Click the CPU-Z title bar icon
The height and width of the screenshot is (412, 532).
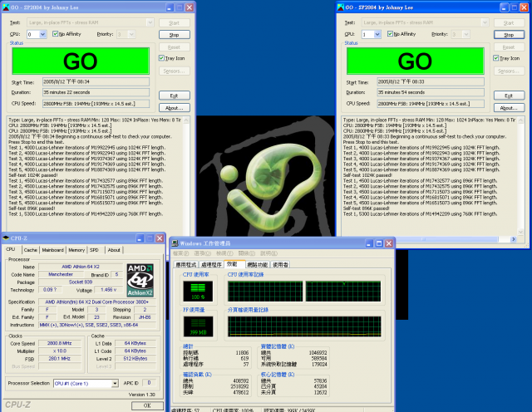(6, 238)
